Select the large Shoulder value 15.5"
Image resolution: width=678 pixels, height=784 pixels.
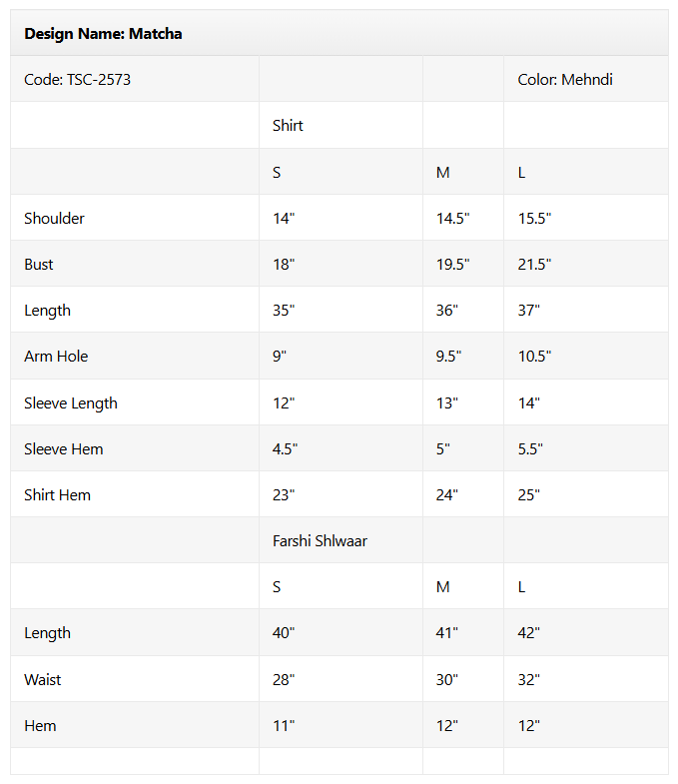[534, 219]
